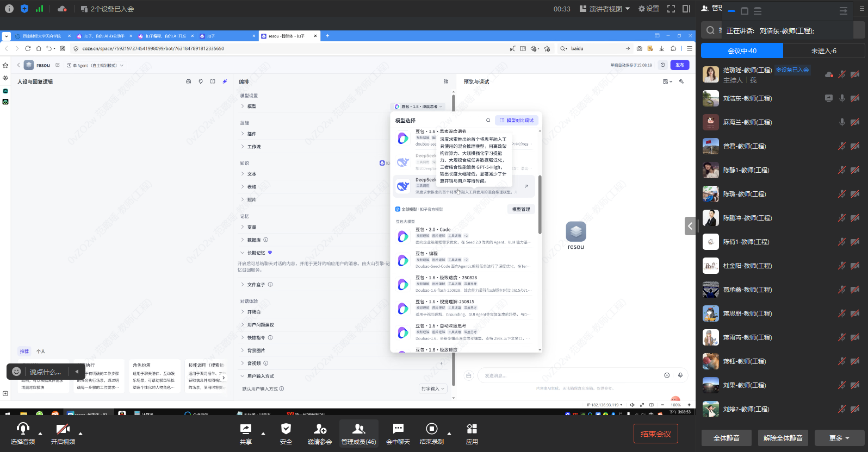Select the 扣子官方模型 filter tab

pos(431,209)
